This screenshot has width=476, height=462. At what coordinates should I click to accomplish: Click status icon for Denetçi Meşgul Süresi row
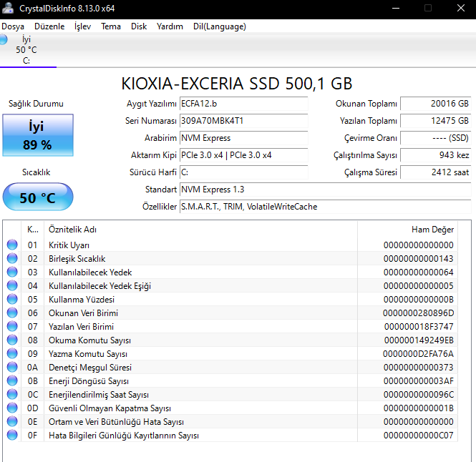pos(12,367)
